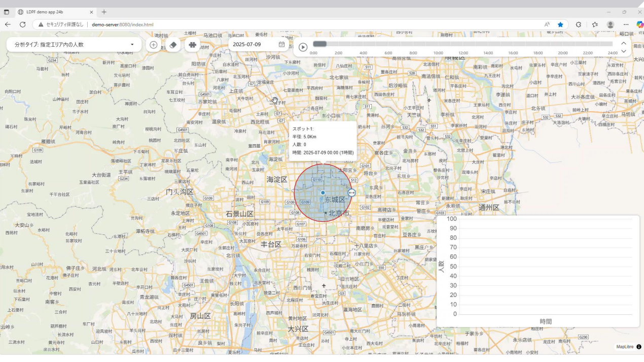Click the browser refresh icon
Image resolution: width=644 pixels, height=362 pixels.
pyautogui.click(x=22, y=24)
